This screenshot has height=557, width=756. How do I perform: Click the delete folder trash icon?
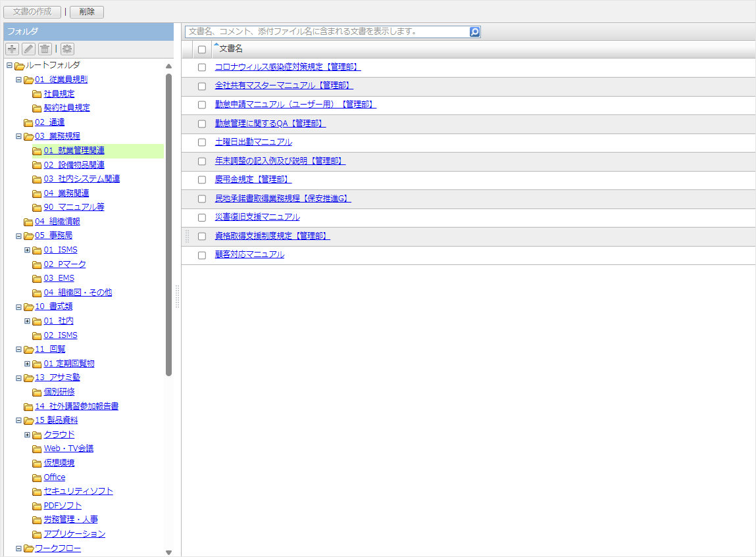click(45, 49)
